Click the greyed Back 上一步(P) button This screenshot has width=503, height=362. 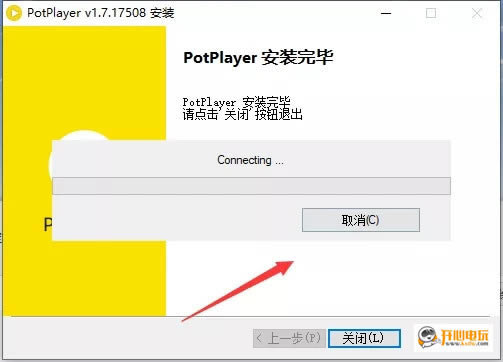[289, 338]
